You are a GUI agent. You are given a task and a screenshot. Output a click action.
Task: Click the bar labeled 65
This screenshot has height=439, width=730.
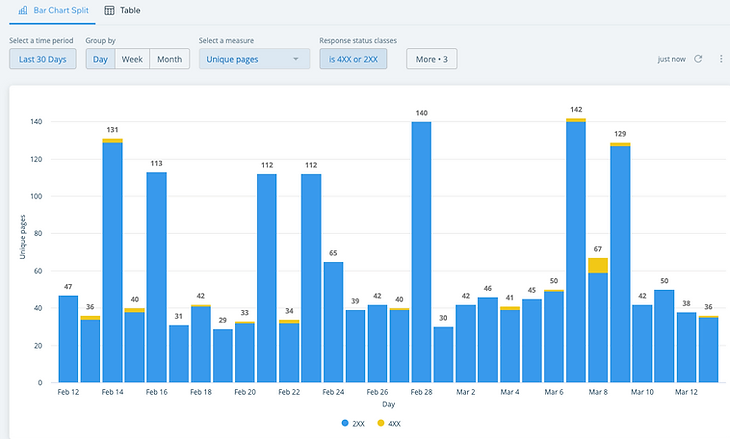tap(333, 322)
